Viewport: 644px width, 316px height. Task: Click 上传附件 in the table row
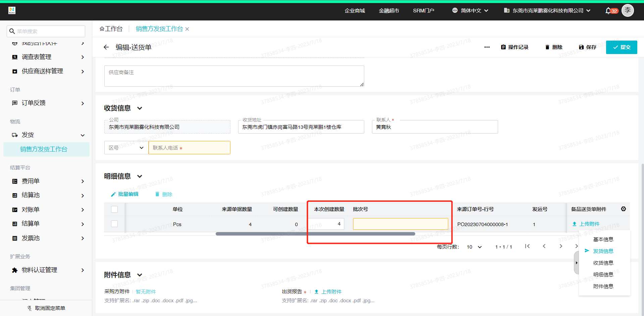586,224
